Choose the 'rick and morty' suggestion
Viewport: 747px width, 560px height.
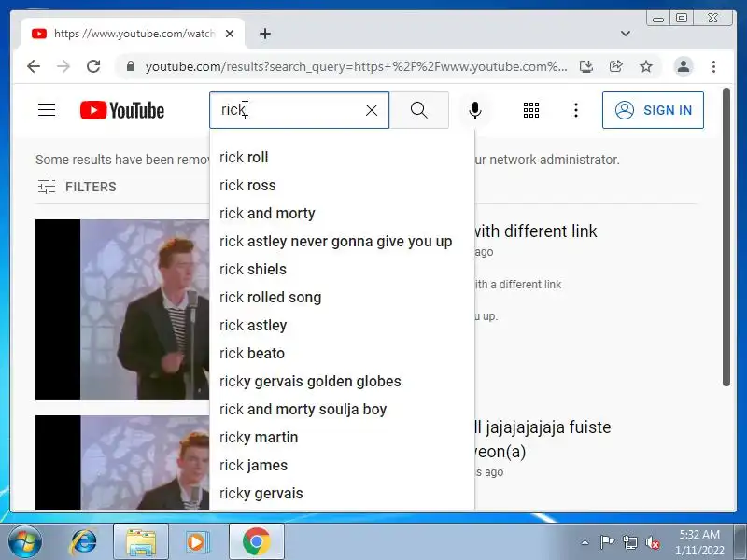342,214
